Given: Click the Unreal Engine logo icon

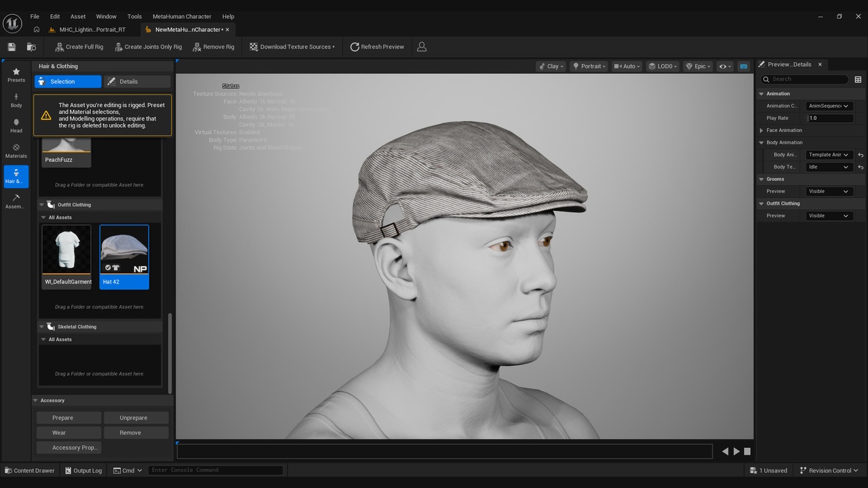Looking at the screenshot, I should click(x=12, y=23).
